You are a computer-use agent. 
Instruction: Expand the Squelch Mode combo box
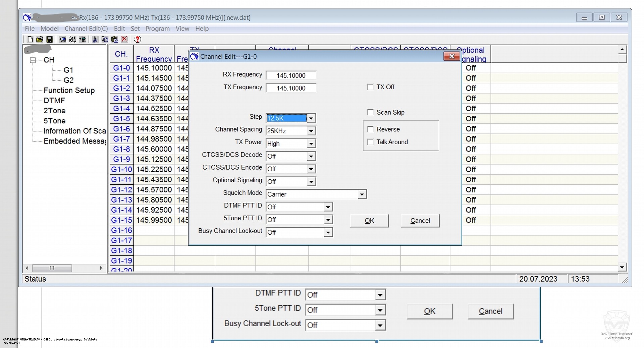click(362, 194)
